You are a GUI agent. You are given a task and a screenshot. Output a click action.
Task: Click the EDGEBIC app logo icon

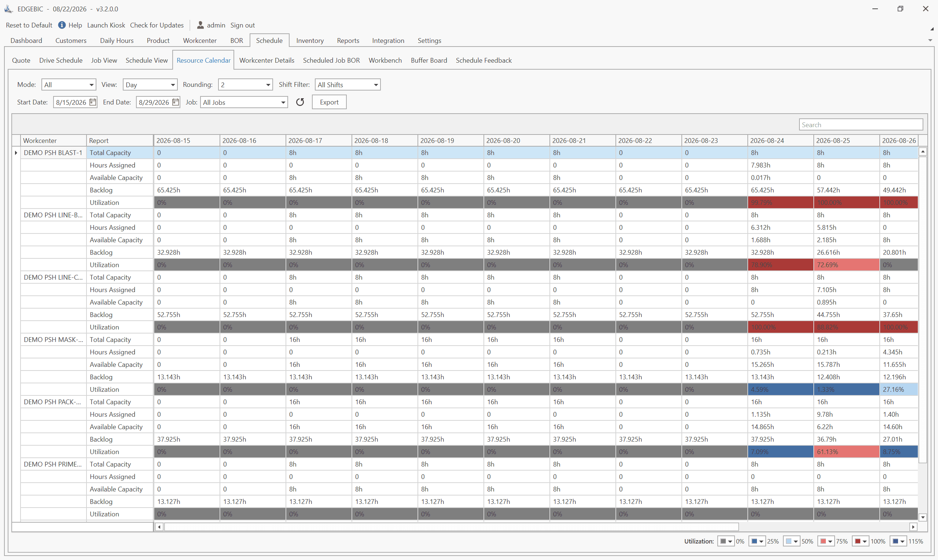(x=9, y=9)
